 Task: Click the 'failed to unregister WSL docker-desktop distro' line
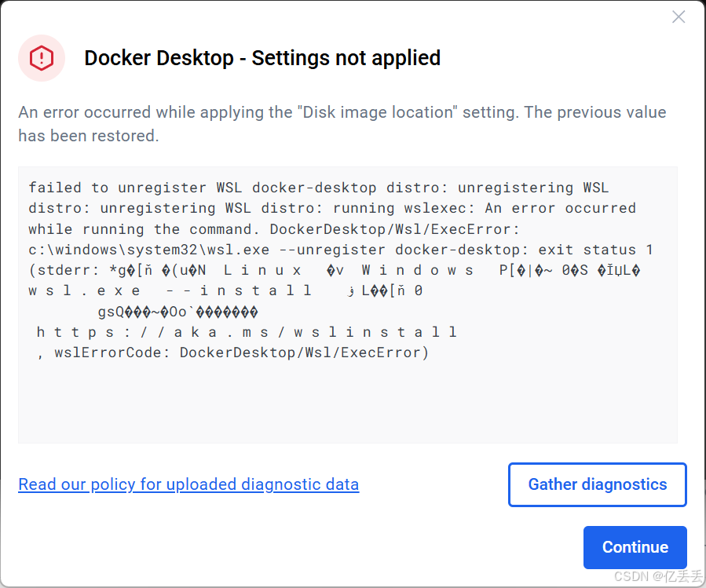coord(318,188)
